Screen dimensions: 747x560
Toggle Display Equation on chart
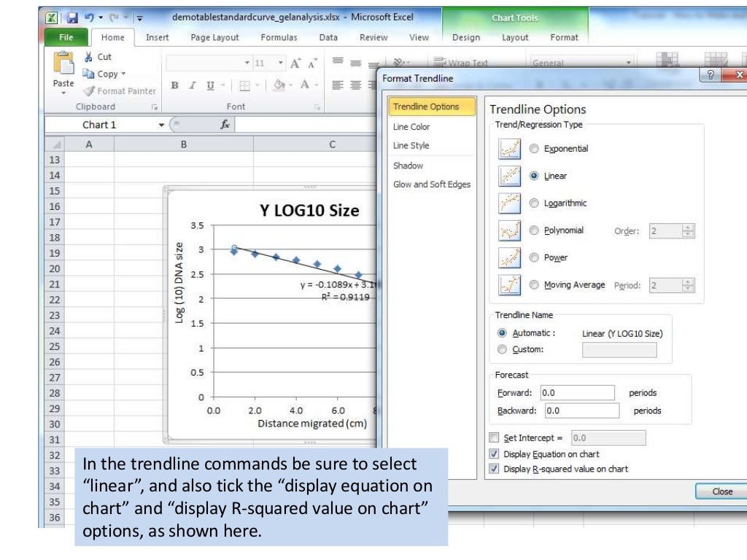(494, 454)
